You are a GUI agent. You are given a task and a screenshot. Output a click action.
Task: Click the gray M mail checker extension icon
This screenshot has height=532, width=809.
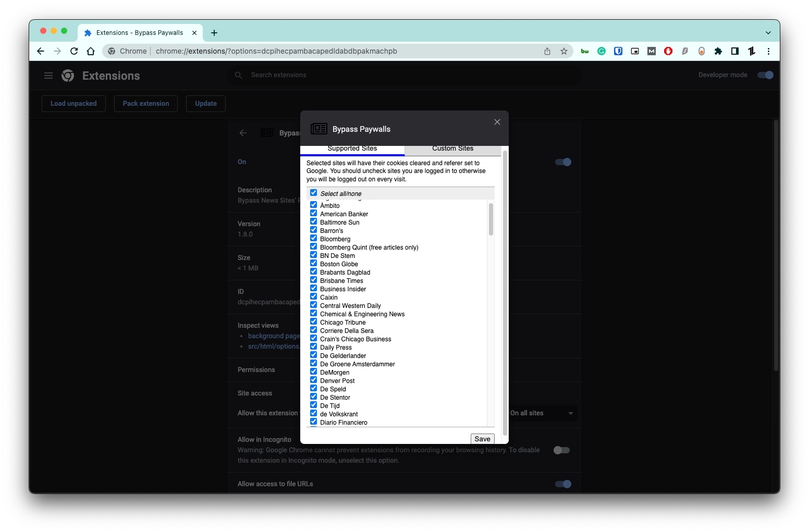(651, 51)
